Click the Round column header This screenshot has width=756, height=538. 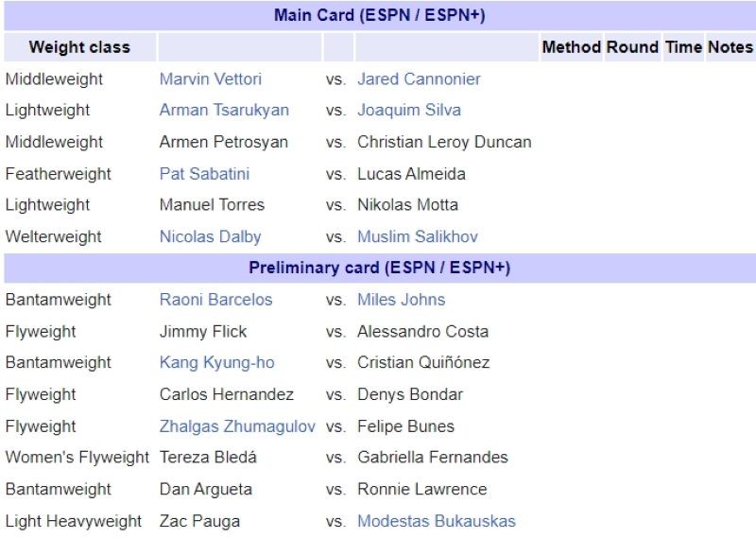tap(632, 47)
